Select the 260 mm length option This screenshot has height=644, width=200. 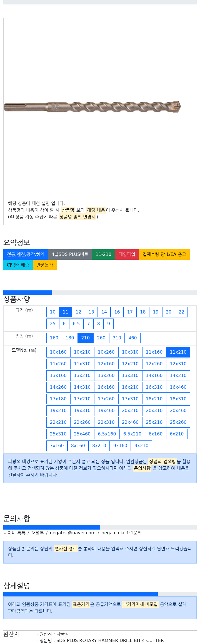coord(101,338)
